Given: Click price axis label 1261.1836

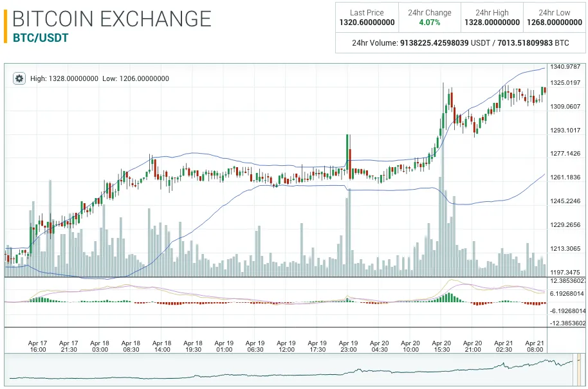Looking at the screenshot, I should [565, 177].
